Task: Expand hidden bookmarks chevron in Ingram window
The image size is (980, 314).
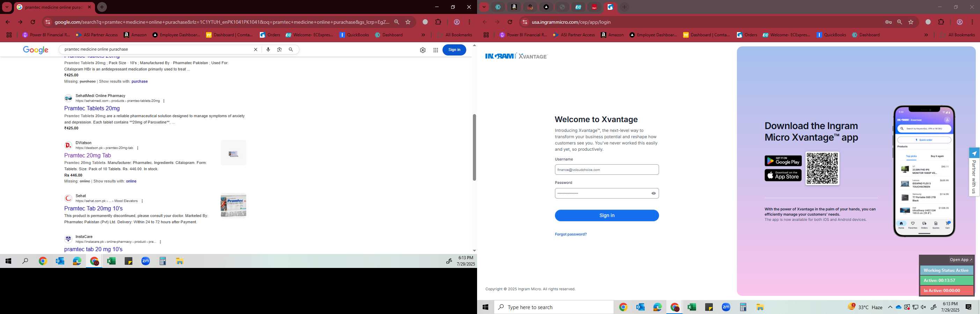Action: click(x=926, y=35)
